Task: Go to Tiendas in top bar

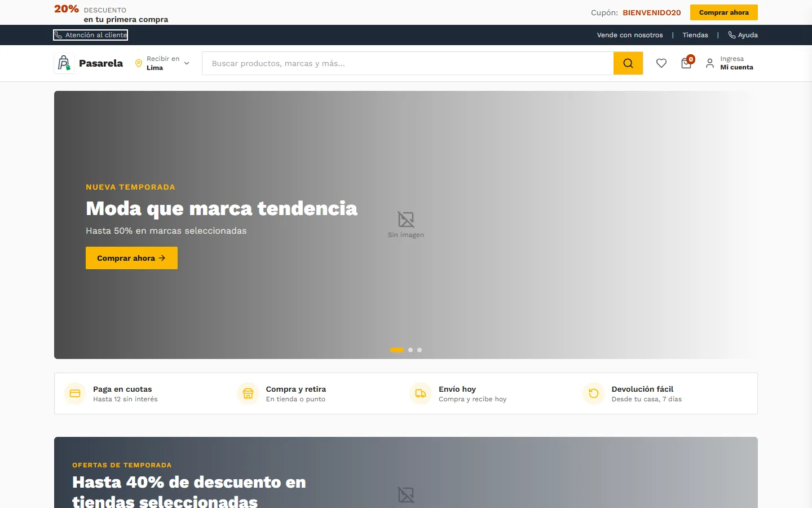Action: point(695,35)
